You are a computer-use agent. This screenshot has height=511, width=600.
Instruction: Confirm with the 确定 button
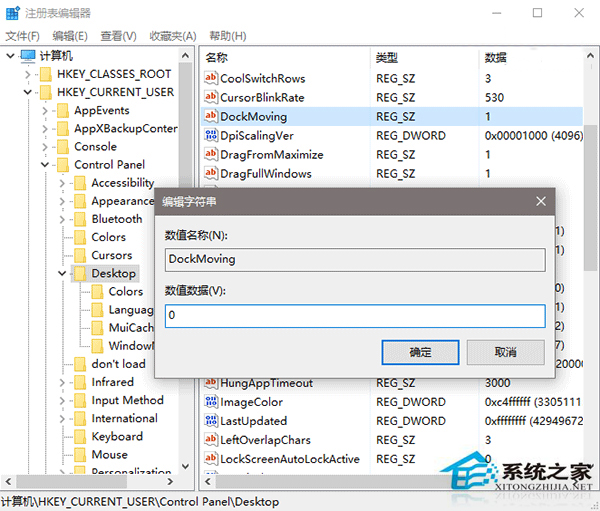420,352
